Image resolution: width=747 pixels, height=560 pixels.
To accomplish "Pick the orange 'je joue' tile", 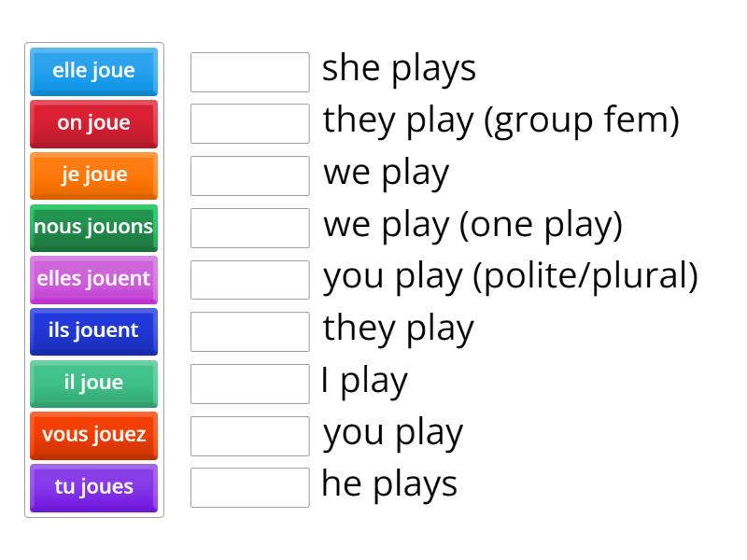I will click(x=93, y=175).
